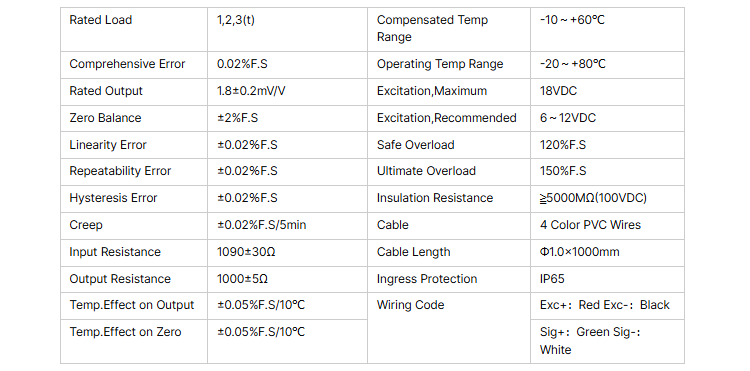
Task: Click the Rated Load label cell
Action: coord(133,29)
